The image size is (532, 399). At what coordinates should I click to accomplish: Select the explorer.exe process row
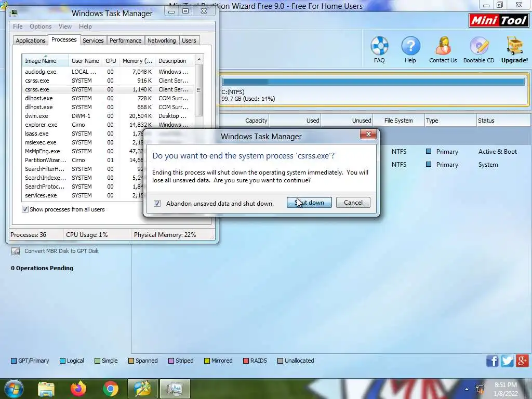[108, 125]
